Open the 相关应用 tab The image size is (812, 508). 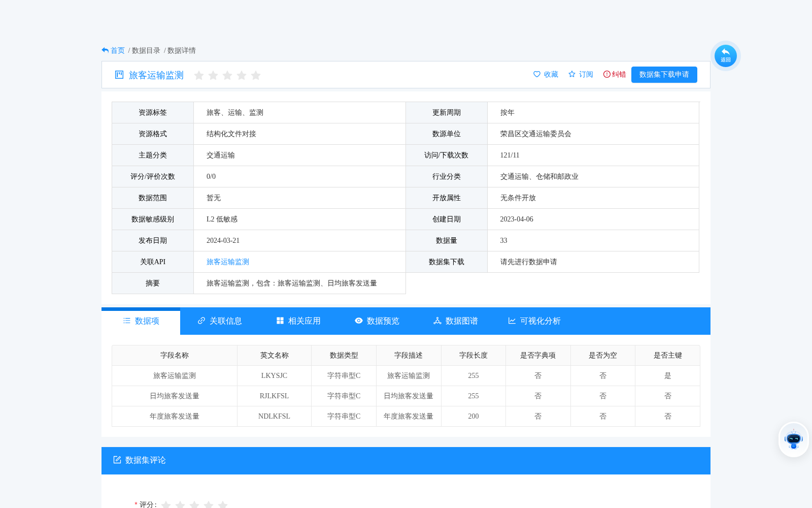(298, 321)
